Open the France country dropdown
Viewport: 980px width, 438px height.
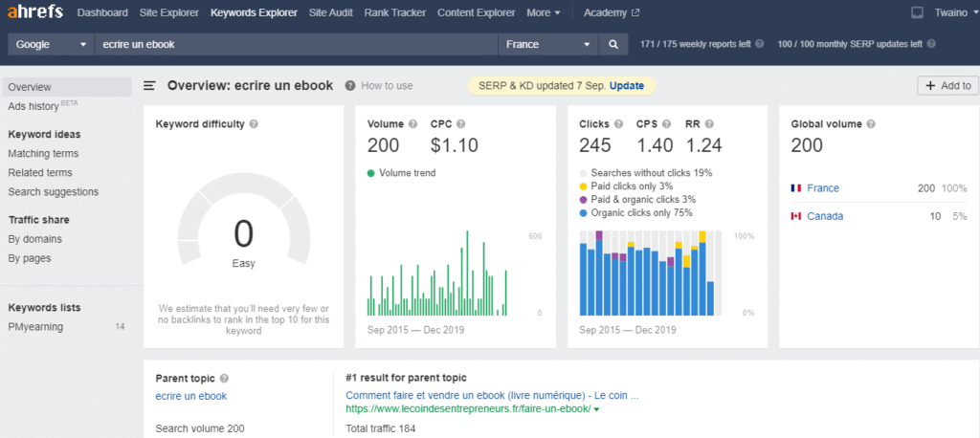click(x=548, y=44)
